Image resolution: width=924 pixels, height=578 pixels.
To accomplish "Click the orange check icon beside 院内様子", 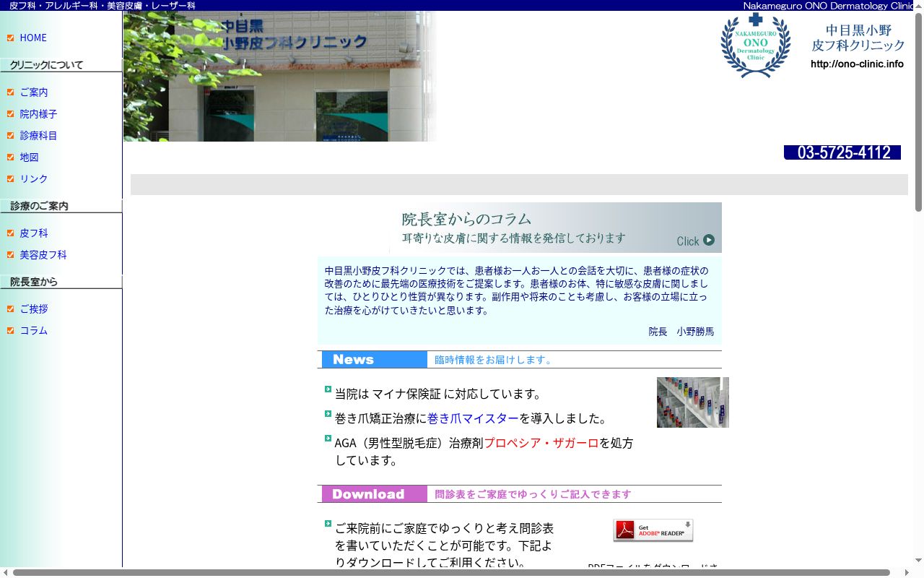I will pos(11,114).
